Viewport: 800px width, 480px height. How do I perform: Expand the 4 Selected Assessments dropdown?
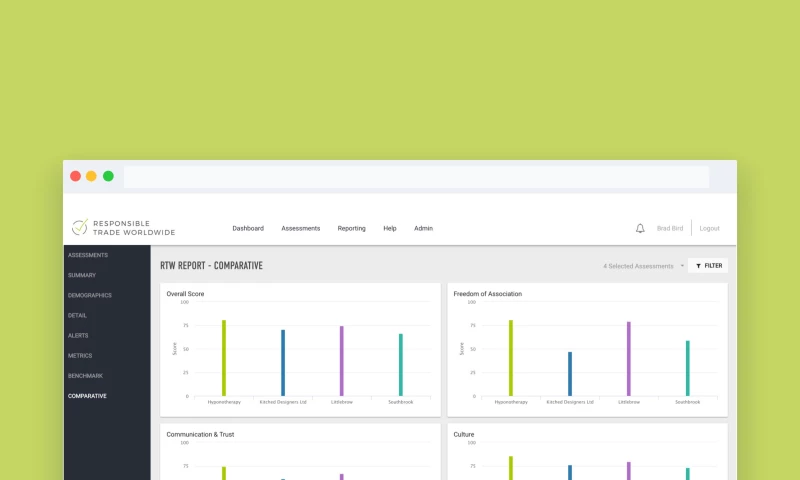pyautogui.click(x=643, y=266)
